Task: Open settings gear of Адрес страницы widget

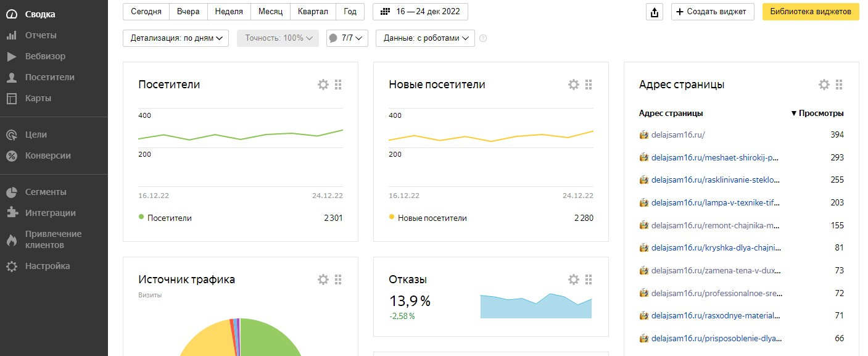Action: click(x=824, y=85)
